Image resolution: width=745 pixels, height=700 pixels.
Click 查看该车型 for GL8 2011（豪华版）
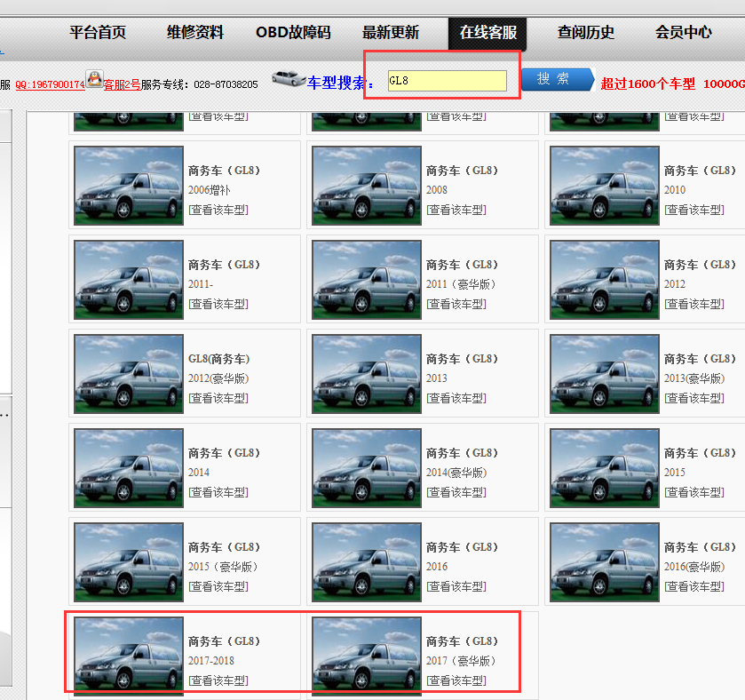coord(456,304)
